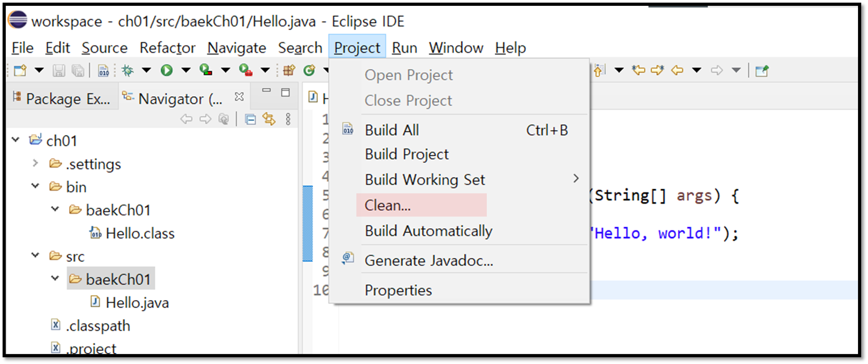Click the Navigator Up one level icon
This screenshot has width=868, height=364.
click(224, 119)
